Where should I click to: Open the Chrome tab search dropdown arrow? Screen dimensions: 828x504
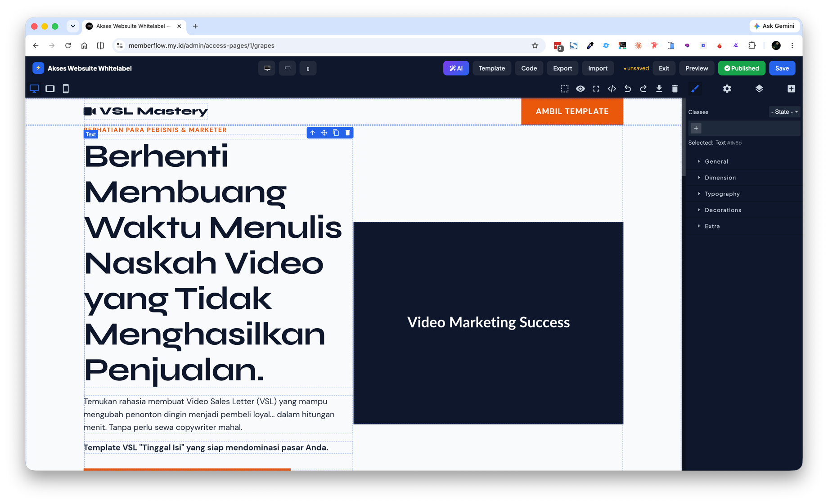[x=73, y=26]
